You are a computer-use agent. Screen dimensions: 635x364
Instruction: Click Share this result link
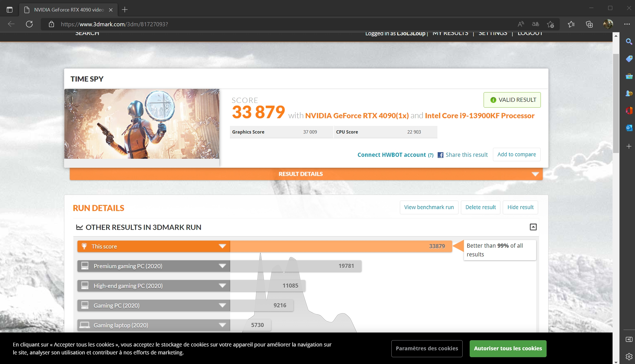[x=467, y=155]
